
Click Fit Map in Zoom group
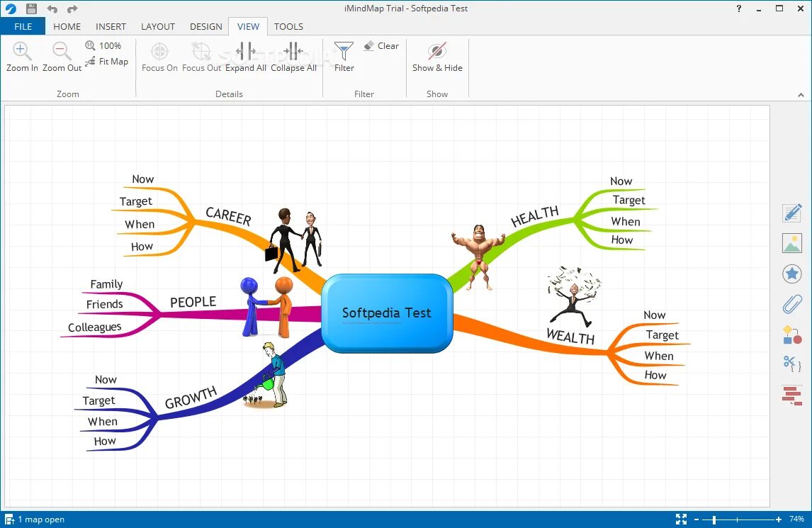[x=107, y=61]
